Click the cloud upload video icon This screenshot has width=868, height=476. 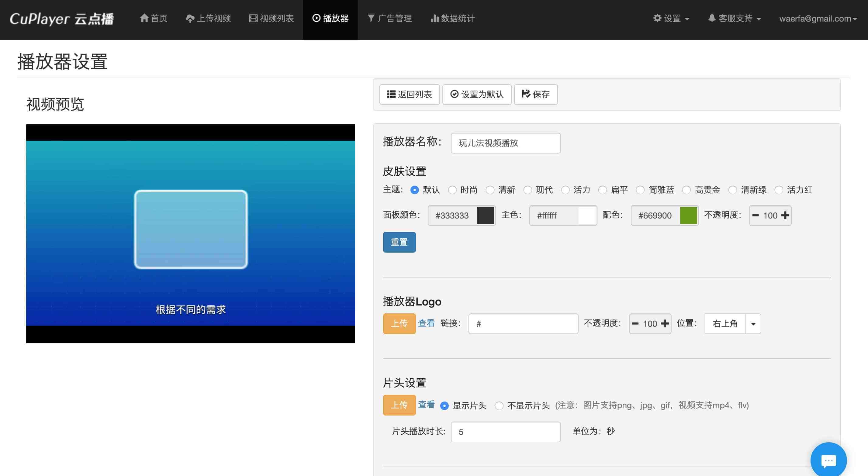[x=190, y=19]
